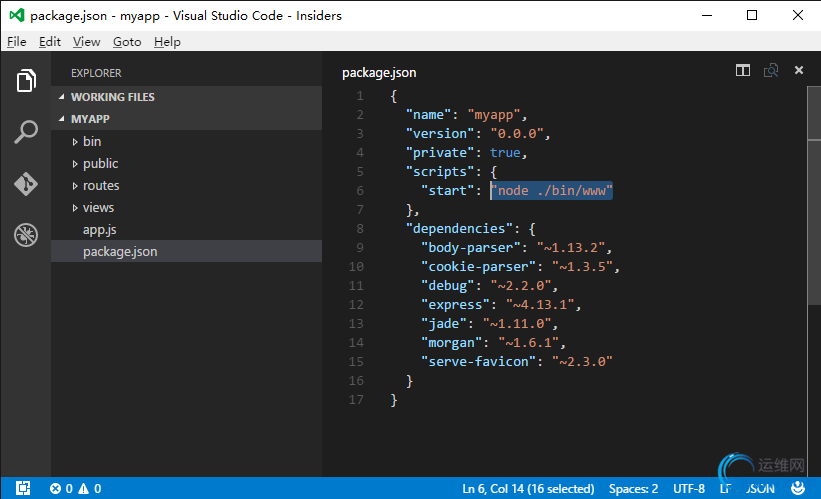Click the "dependencies" key in editor

[459, 228]
